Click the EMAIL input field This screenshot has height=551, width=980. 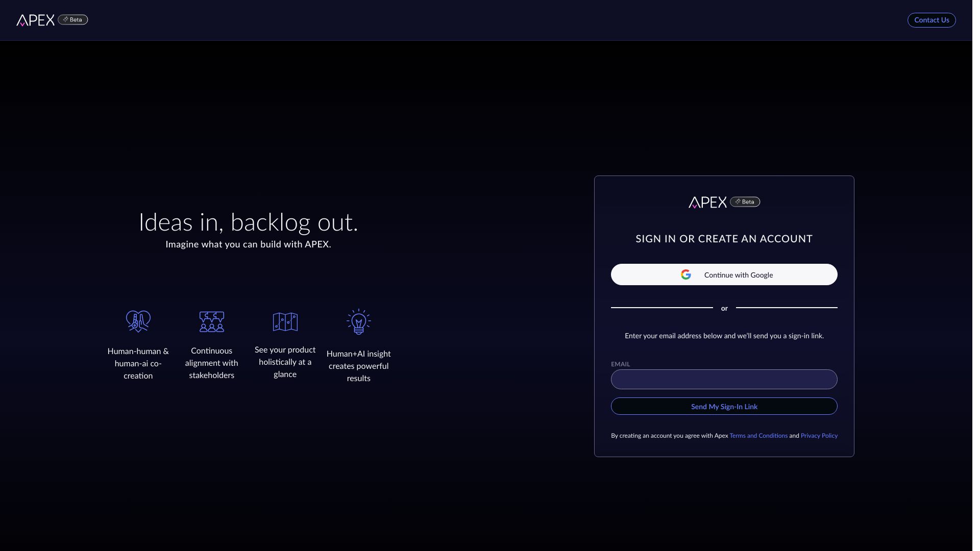pyautogui.click(x=724, y=379)
